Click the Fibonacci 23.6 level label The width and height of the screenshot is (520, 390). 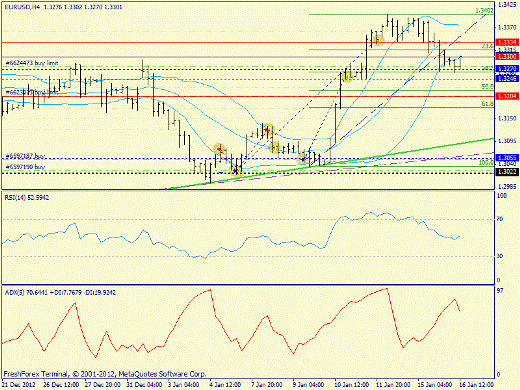click(488, 46)
